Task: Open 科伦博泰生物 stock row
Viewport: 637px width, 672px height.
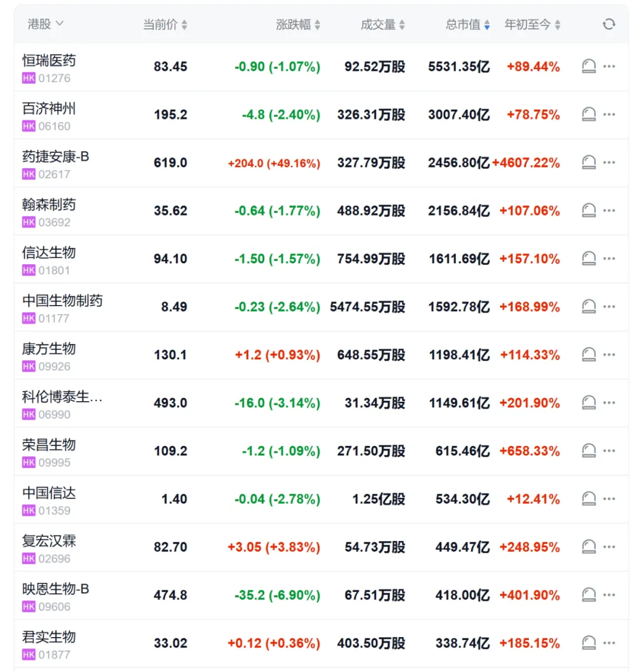Action: 63,397
